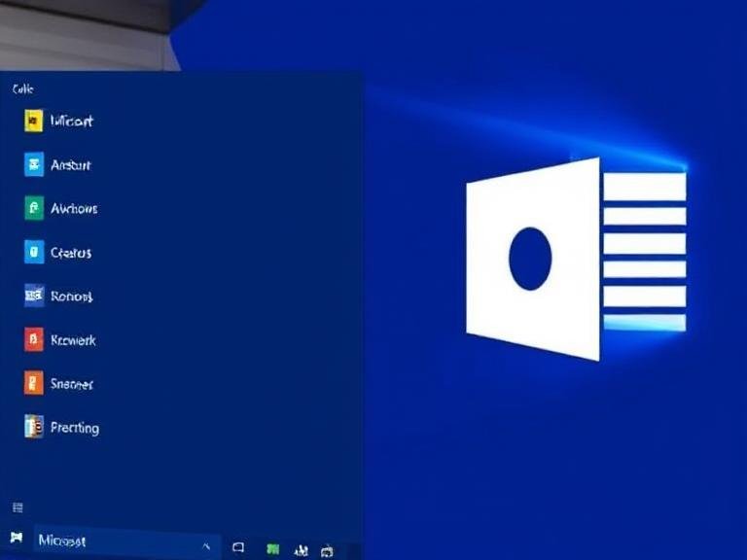The width and height of the screenshot is (747, 560).
Task: Click the yellow icon beside Mifcort
Action: tap(34, 121)
